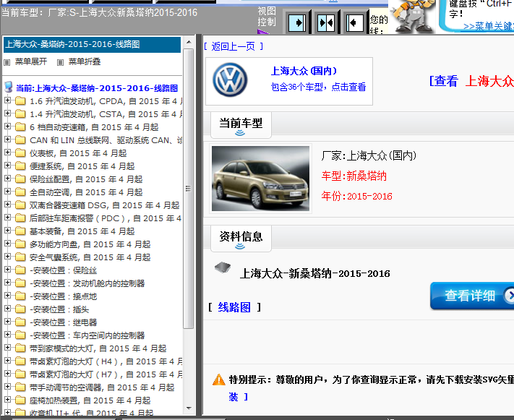Viewport: 514px width, 420px height.
Task: Expand the CAN 和 LIN 总线联网 node
Action: [7, 140]
